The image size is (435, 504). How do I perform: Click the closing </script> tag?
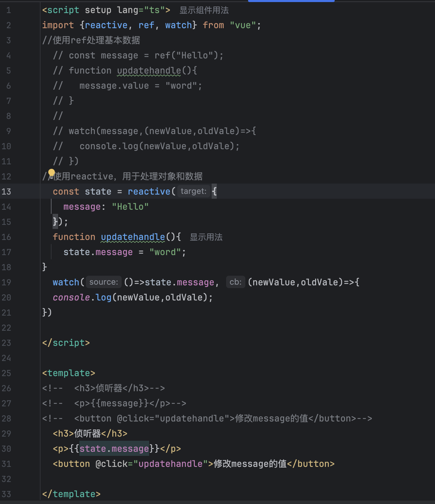(x=66, y=343)
